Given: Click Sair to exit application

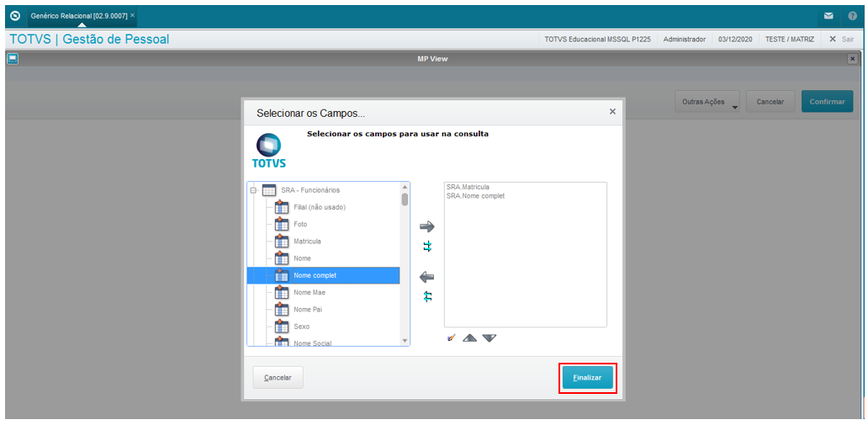Looking at the screenshot, I should (841, 40).
